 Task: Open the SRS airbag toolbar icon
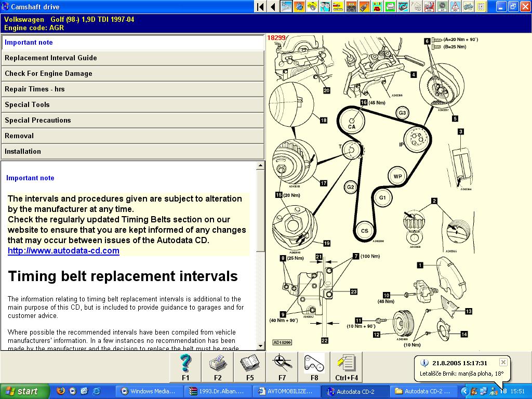(429, 6)
